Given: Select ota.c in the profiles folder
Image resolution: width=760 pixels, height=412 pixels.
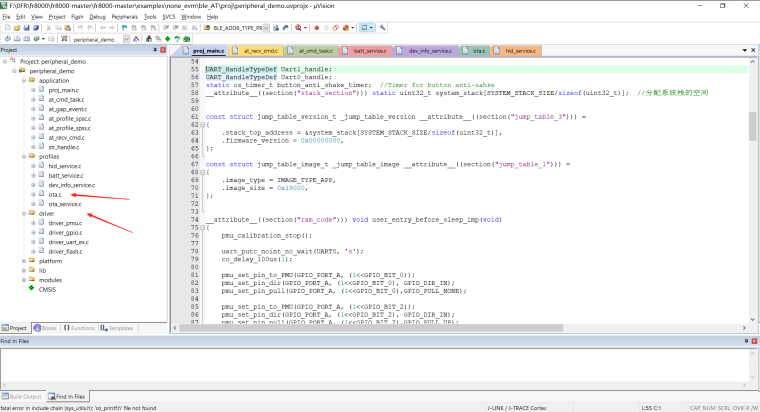Looking at the screenshot, I should pyautogui.click(x=55, y=194).
